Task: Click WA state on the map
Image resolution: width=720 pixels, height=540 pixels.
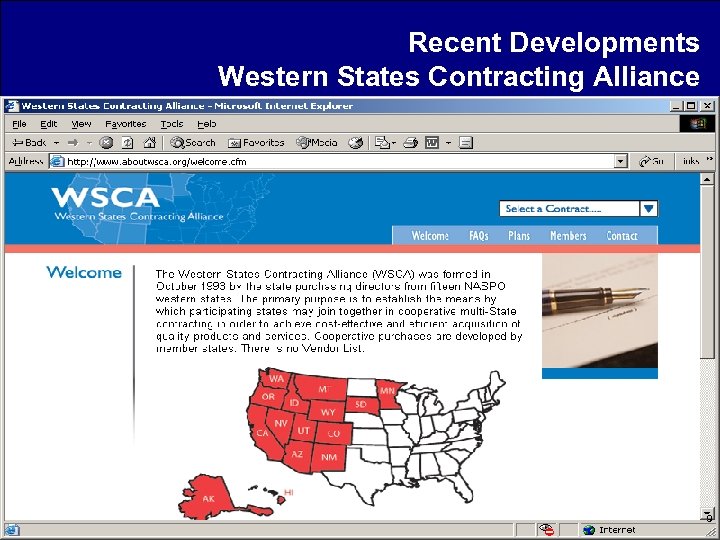Action: click(276, 379)
